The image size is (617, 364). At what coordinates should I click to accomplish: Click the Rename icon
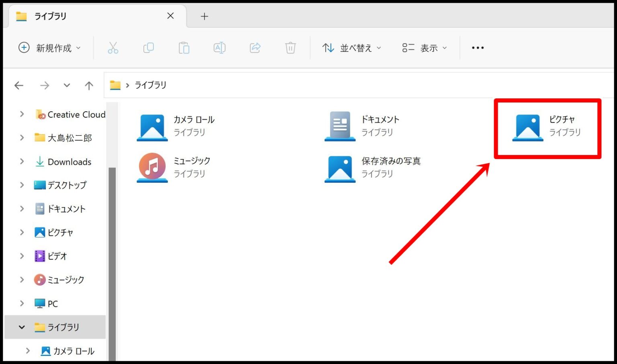click(219, 47)
